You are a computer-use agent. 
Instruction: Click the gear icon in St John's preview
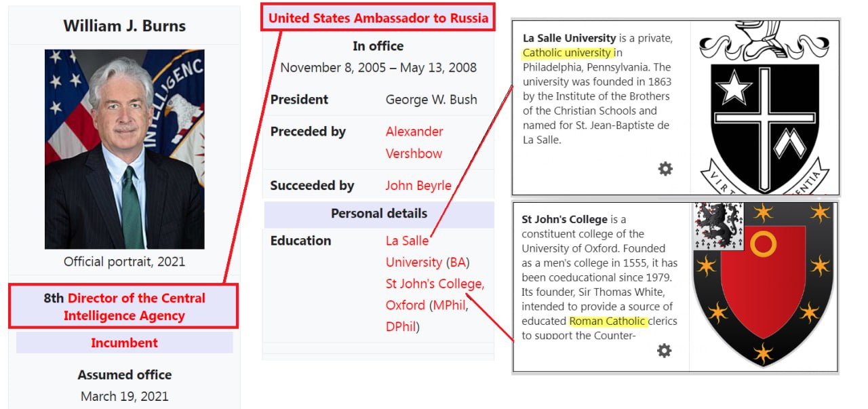(664, 350)
